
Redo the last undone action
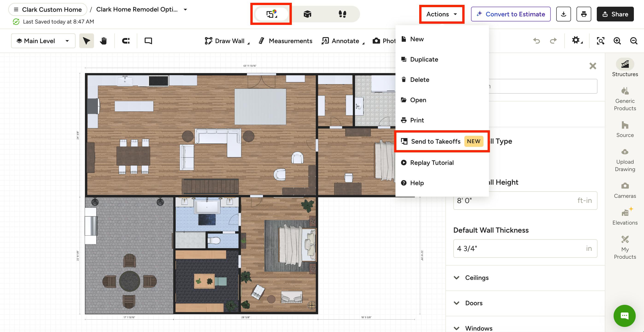[553, 41]
